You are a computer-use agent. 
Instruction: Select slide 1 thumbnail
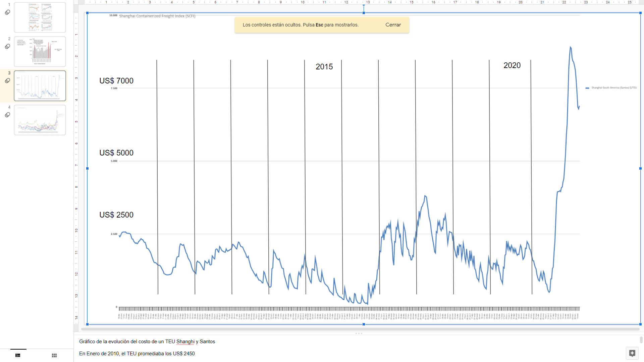pyautogui.click(x=40, y=17)
